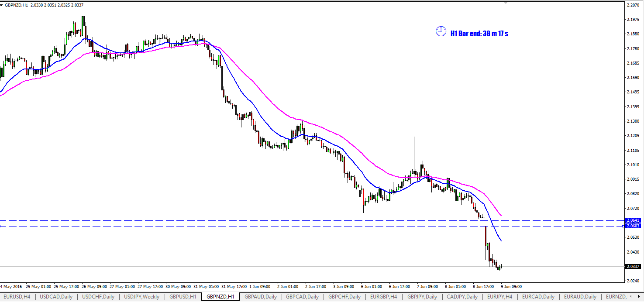Click the 26 May 09:00 time axis label
Image resolution: width=644 pixels, height=302 pixels.
[94, 287]
